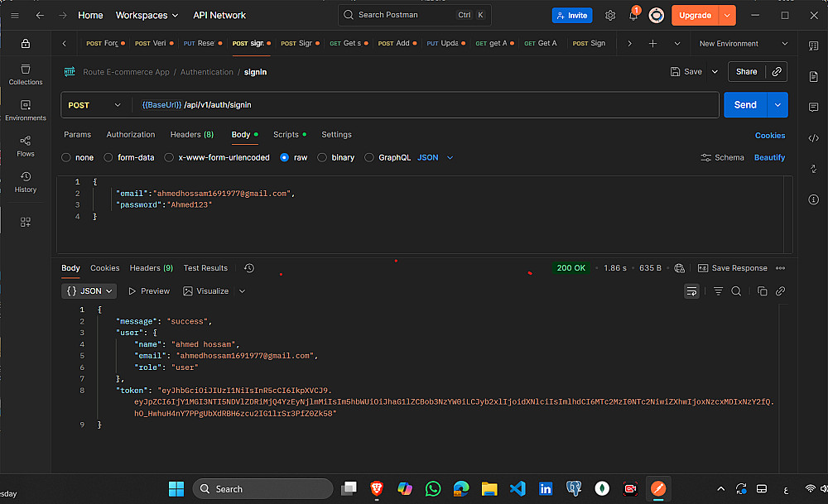Select the none body radio option
Viewport: 828px width, 504px height.
(x=66, y=157)
